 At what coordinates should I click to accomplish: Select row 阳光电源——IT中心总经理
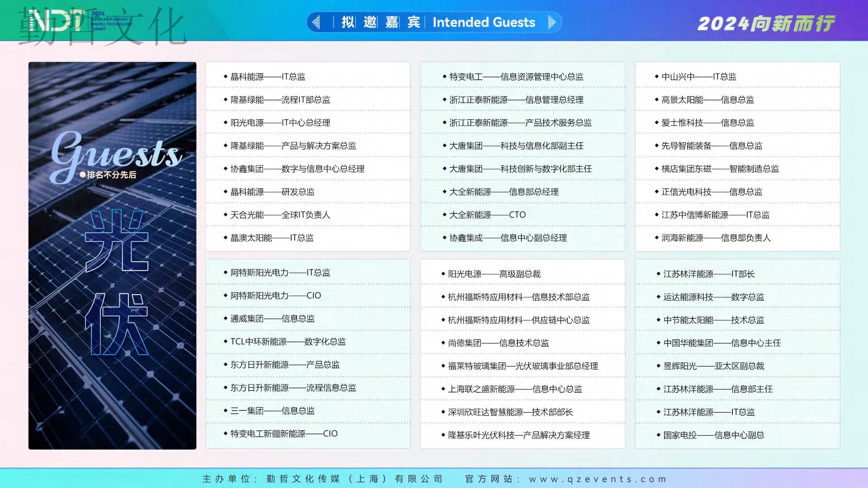click(308, 123)
